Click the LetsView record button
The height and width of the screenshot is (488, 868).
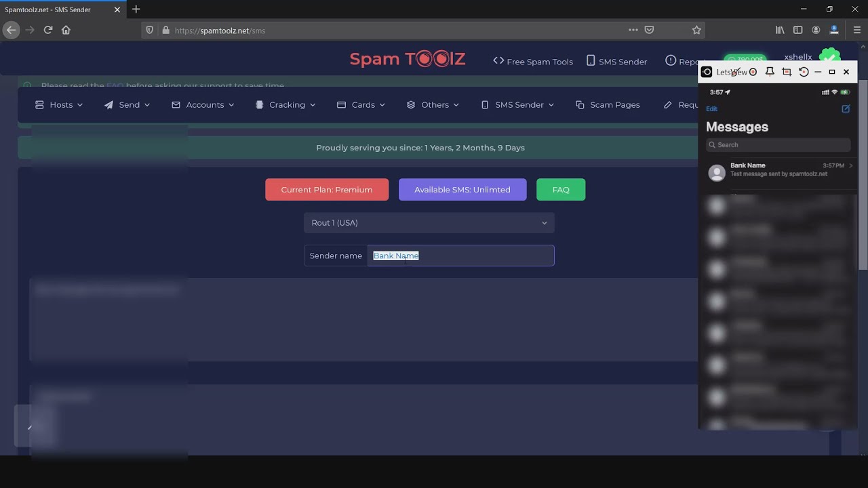pos(753,72)
